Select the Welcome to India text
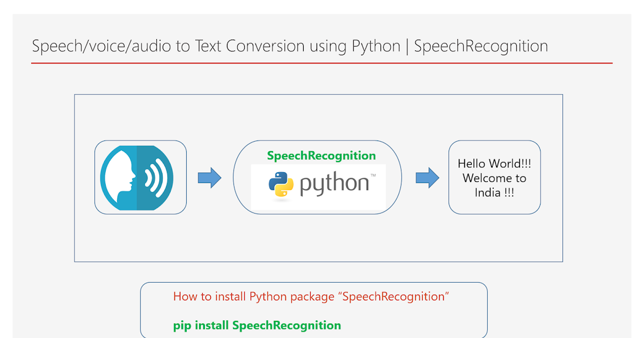 coord(494,185)
